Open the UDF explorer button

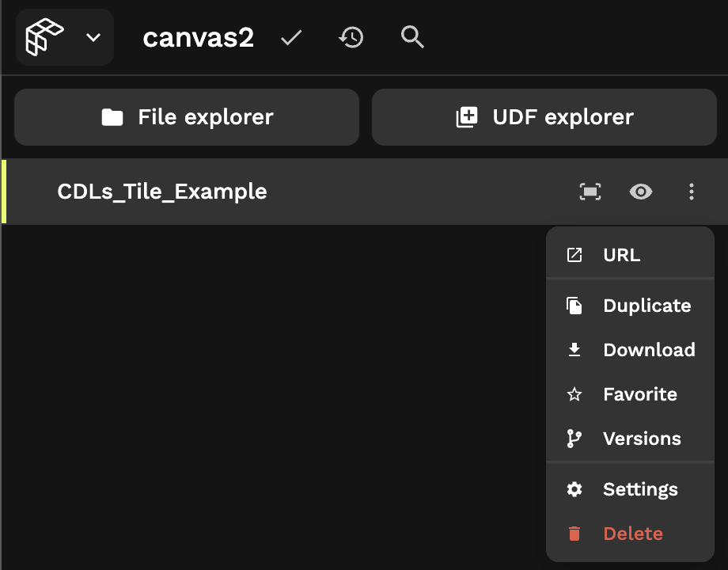(x=544, y=117)
